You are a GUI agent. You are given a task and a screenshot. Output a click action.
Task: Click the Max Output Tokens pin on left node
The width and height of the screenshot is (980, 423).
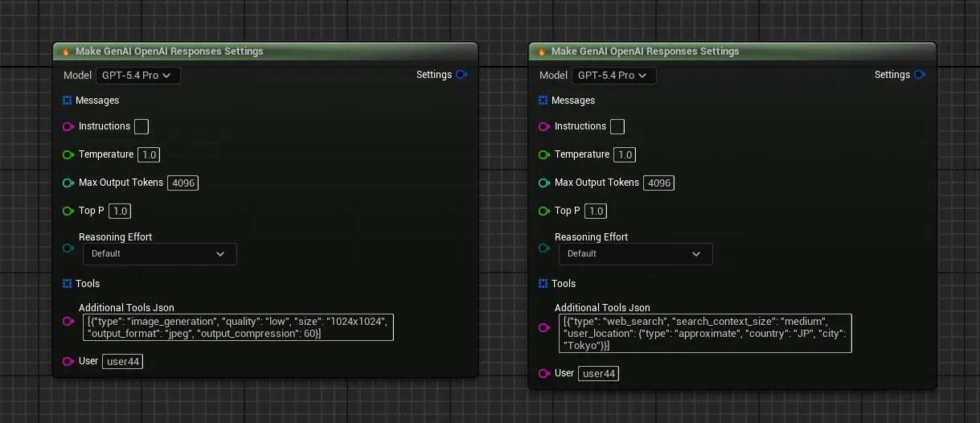(x=68, y=183)
